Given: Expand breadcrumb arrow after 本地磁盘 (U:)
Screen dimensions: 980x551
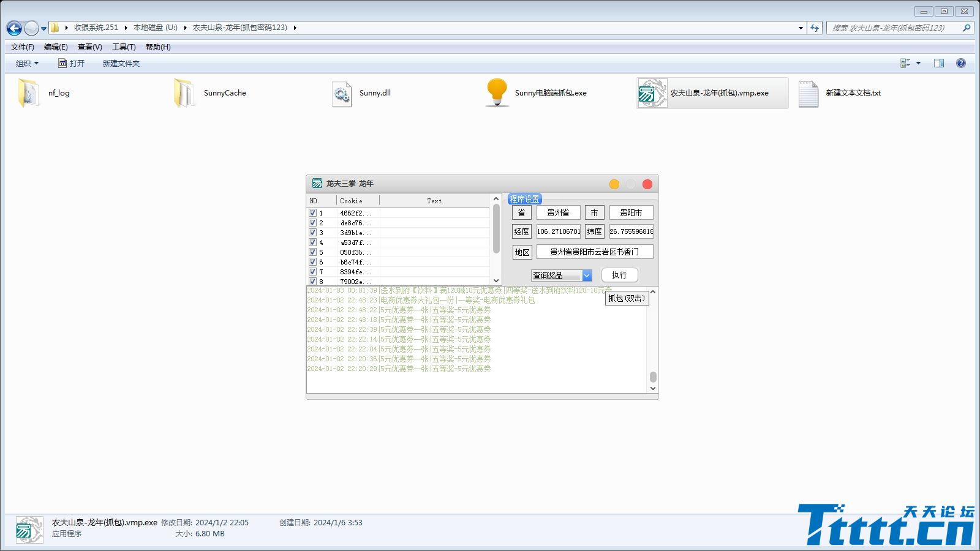Looking at the screenshot, I should click(x=185, y=28).
